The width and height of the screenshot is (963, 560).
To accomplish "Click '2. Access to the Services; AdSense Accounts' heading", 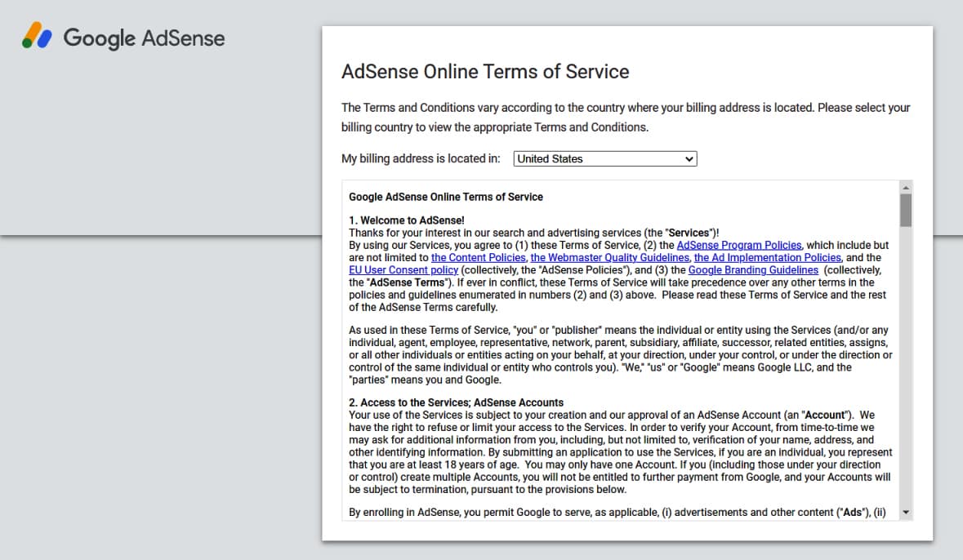I will 457,402.
